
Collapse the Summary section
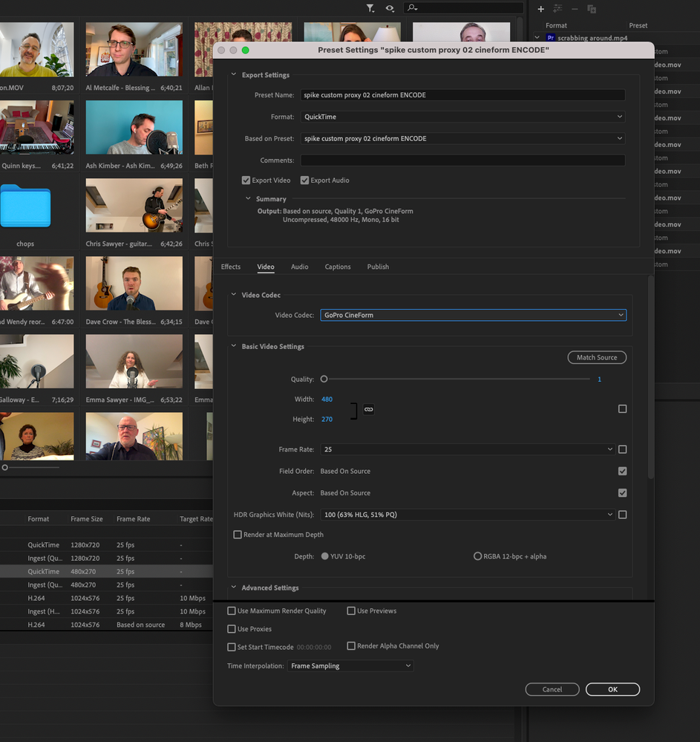coord(248,199)
